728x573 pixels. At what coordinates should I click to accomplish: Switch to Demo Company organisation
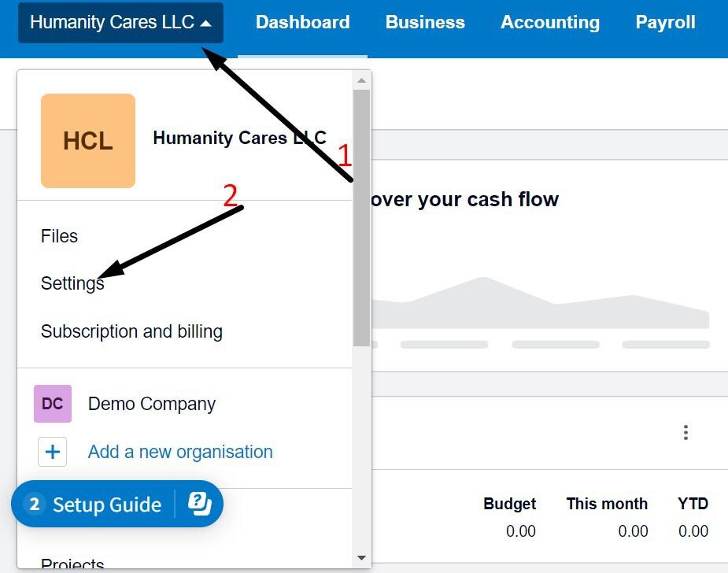point(152,404)
